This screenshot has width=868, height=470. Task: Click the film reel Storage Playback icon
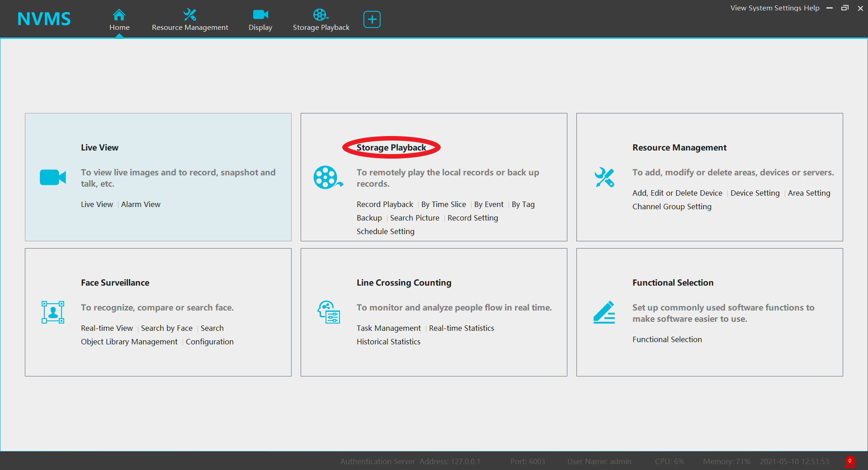328,178
